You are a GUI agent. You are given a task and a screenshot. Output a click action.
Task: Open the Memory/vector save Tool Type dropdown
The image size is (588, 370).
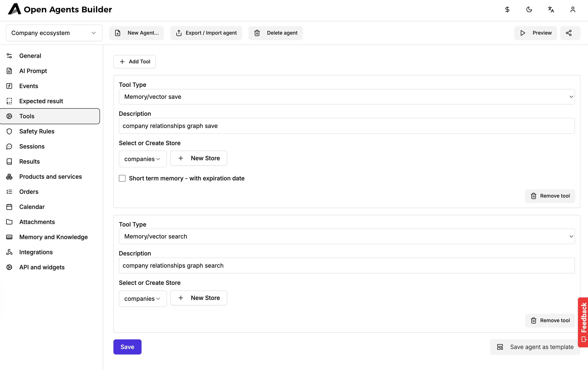click(347, 97)
